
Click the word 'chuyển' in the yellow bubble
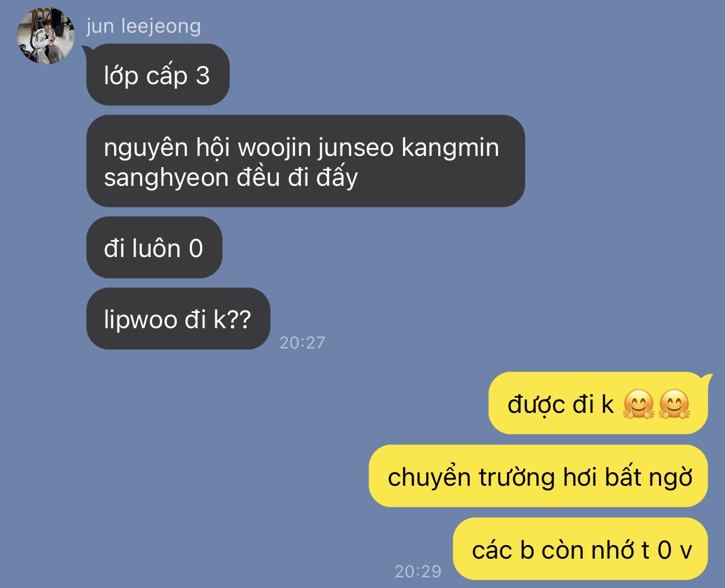pos(429,477)
